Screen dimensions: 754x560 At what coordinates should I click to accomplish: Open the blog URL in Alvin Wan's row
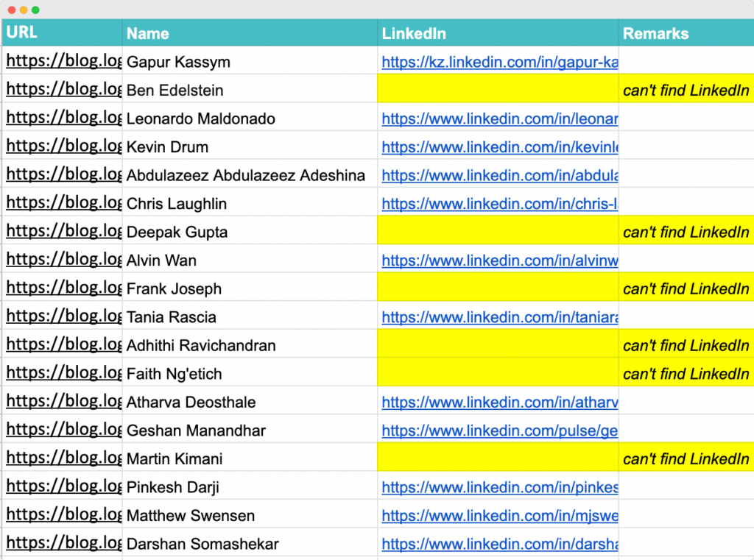tap(63, 260)
